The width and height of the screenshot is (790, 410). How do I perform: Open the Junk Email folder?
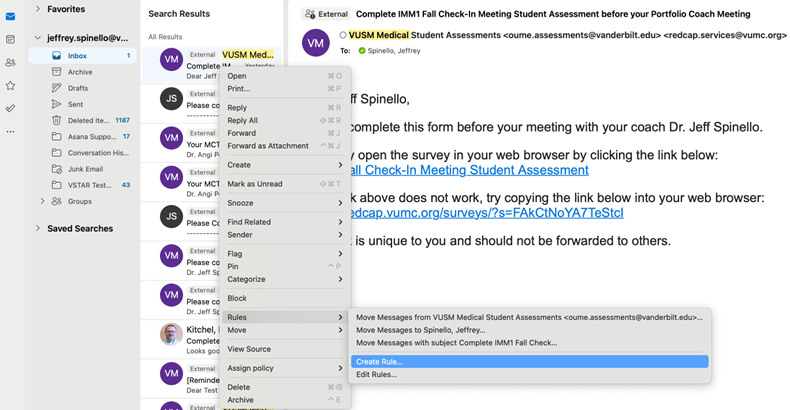[x=82, y=169]
